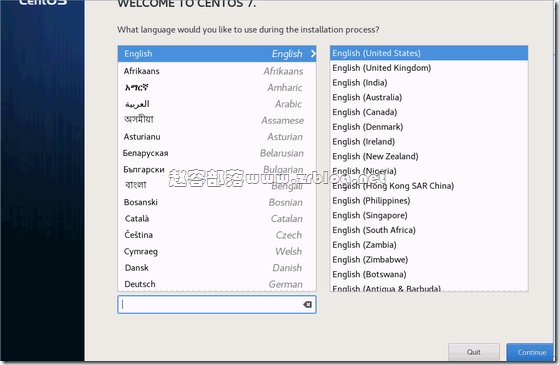This screenshot has height=365, width=559.
Task: Pick the Arabic language row
Action: click(217, 104)
